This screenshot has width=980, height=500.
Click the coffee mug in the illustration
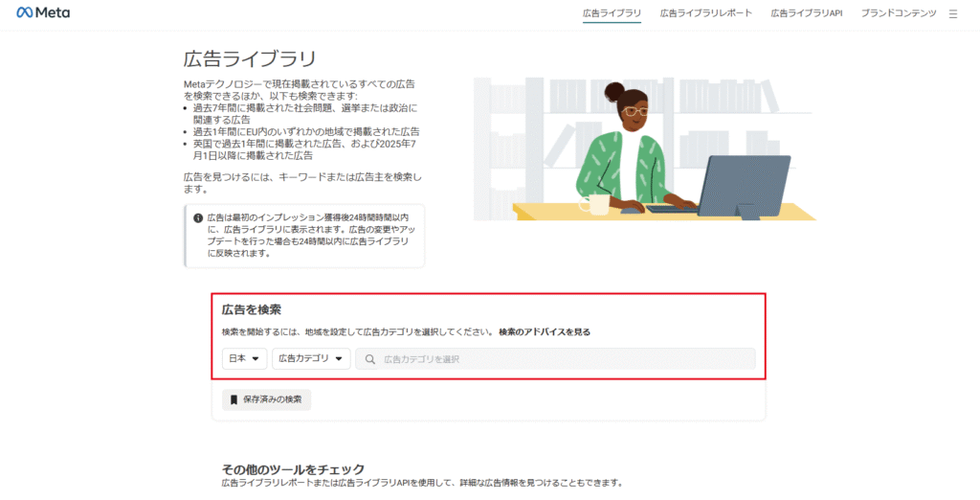[597, 203]
